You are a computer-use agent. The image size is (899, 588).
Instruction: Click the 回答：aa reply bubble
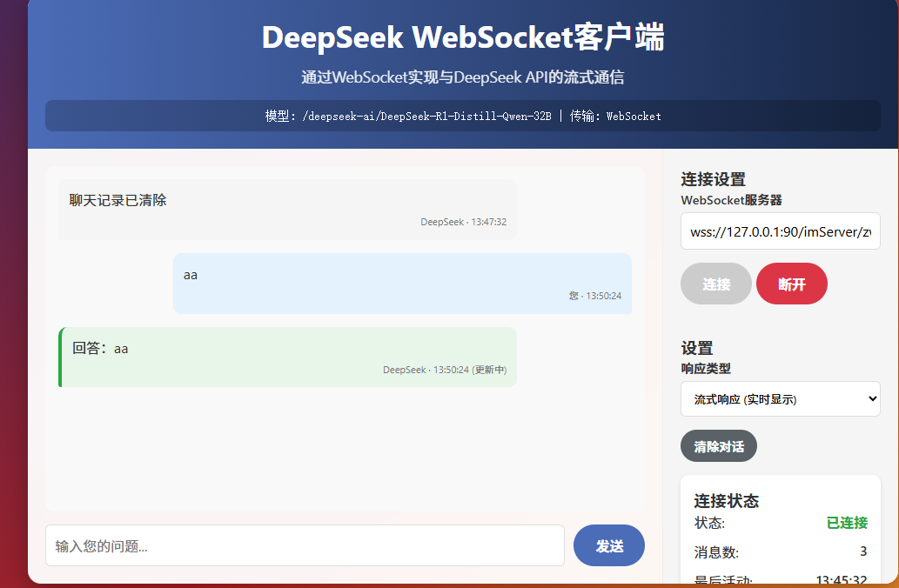click(287, 357)
